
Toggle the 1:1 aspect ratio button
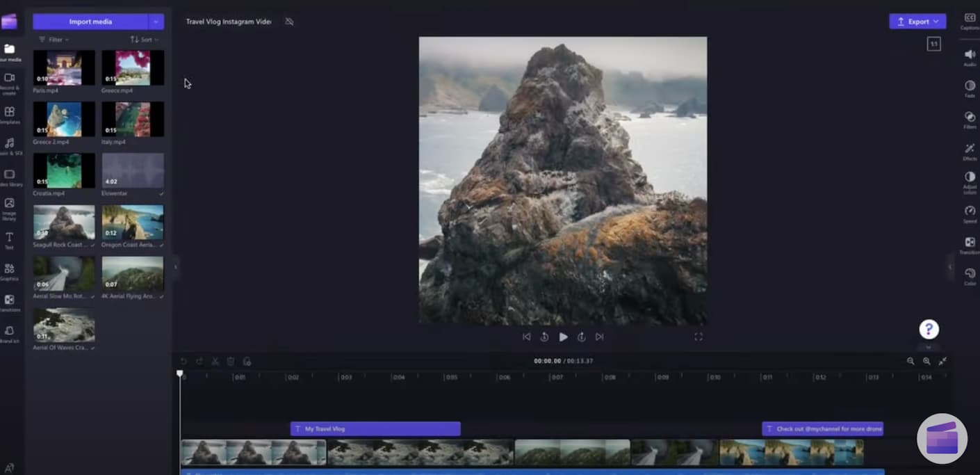[x=933, y=44]
